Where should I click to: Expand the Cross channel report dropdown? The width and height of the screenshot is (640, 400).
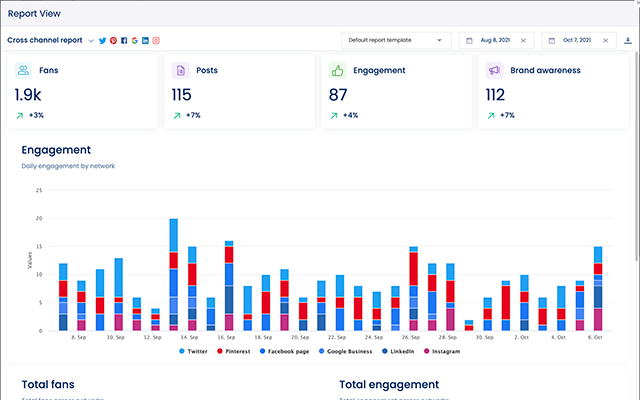point(91,41)
